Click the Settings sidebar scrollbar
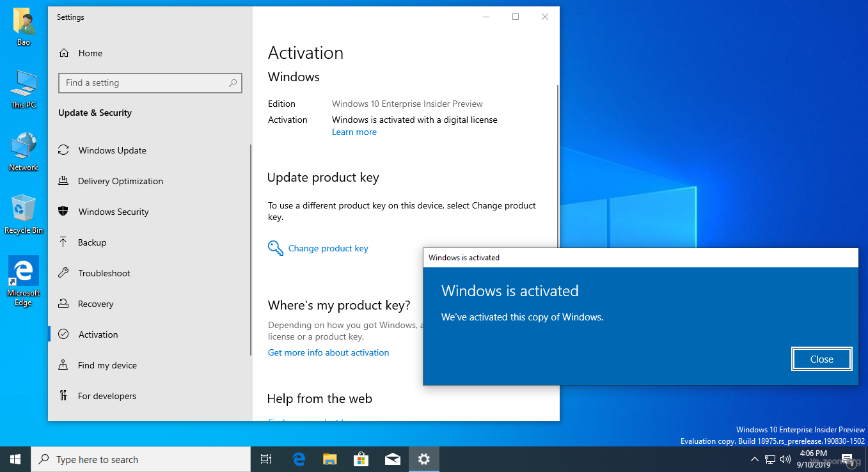The height and width of the screenshot is (472, 868). [251, 249]
